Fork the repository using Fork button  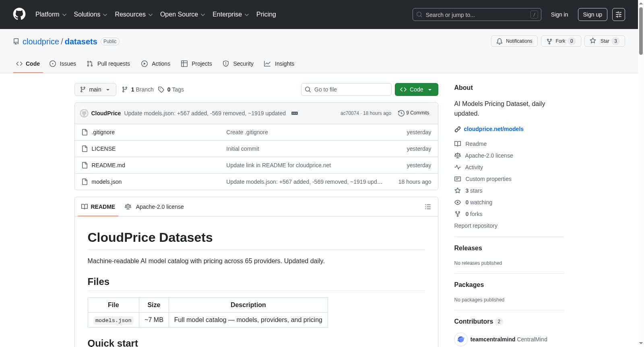[561, 41]
